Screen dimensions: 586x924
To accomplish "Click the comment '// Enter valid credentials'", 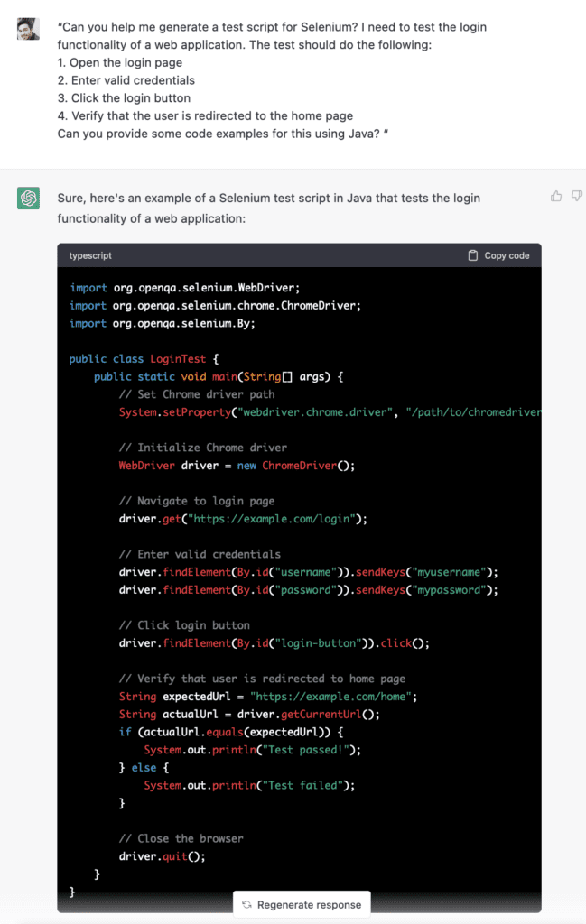I will pos(200,554).
